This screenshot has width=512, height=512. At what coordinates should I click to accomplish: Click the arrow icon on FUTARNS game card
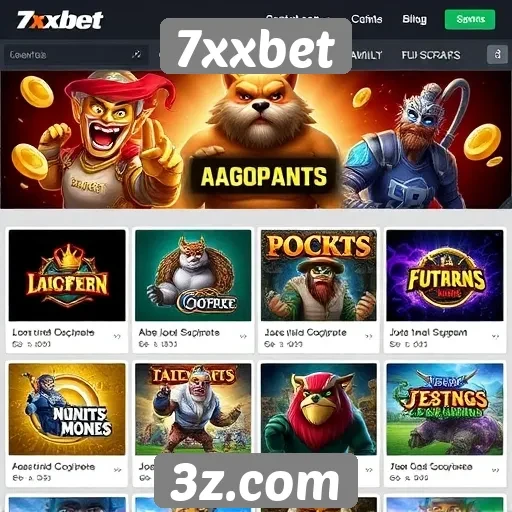[x=495, y=336]
